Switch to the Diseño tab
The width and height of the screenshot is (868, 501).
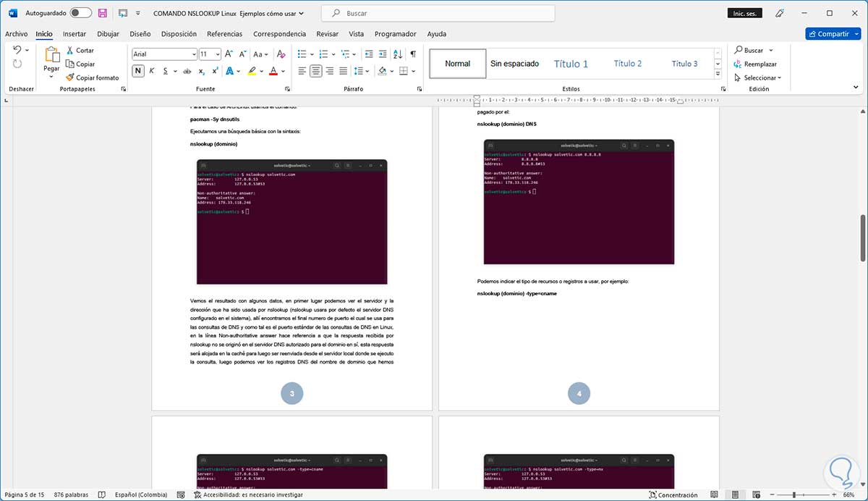tap(140, 34)
